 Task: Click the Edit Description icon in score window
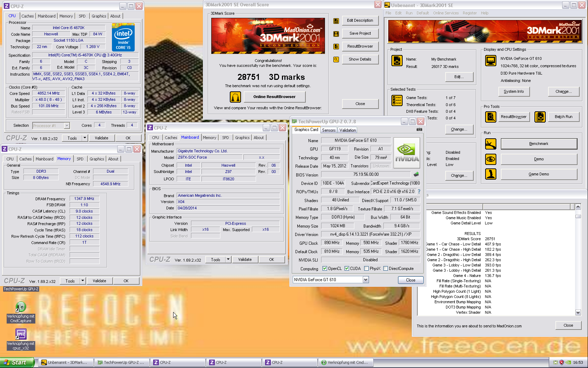pos(336,21)
